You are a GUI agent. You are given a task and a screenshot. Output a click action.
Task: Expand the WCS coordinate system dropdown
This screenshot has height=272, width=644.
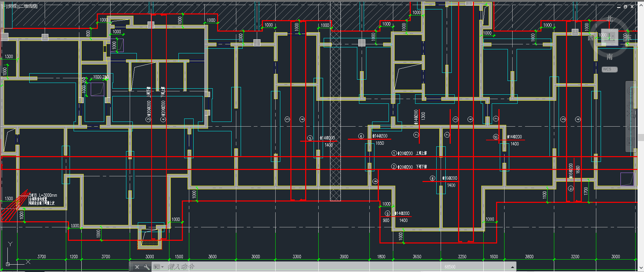609,69
